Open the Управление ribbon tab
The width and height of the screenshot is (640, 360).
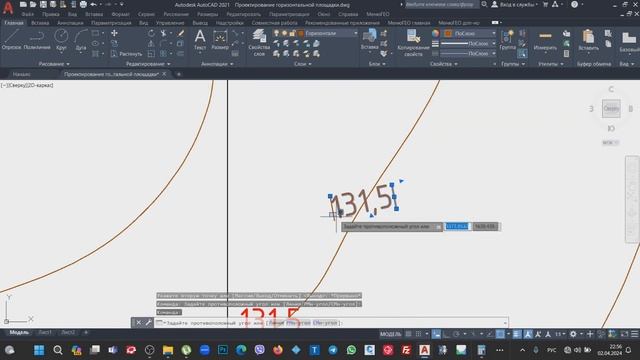(170, 23)
